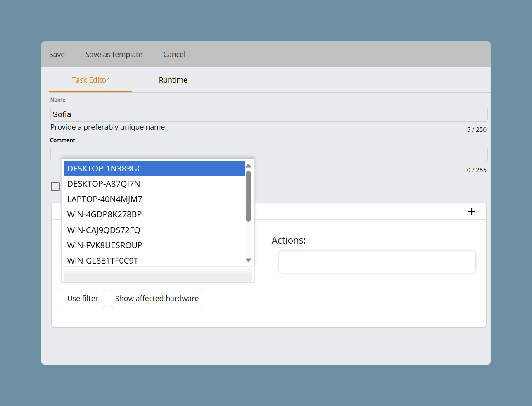Select WIN-4GDP8K278BP entry

pos(154,214)
